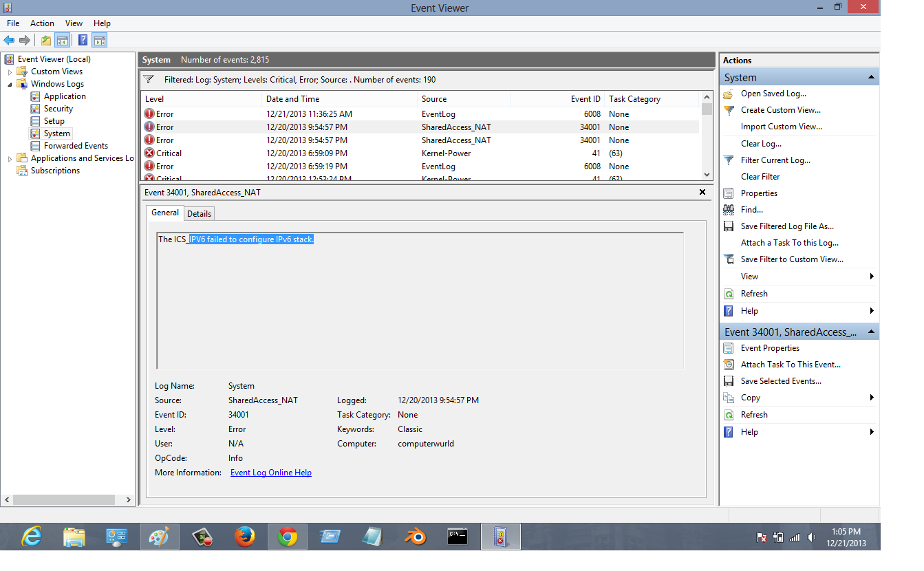Open Event Log Online Help link
The width and height of the screenshot is (924, 571).
click(x=270, y=472)
